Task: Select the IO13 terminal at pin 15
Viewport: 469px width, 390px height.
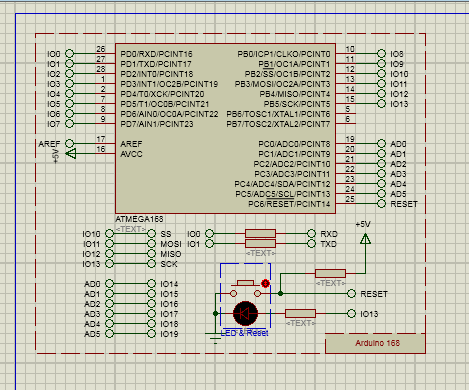Action: (x=381, y=104)
